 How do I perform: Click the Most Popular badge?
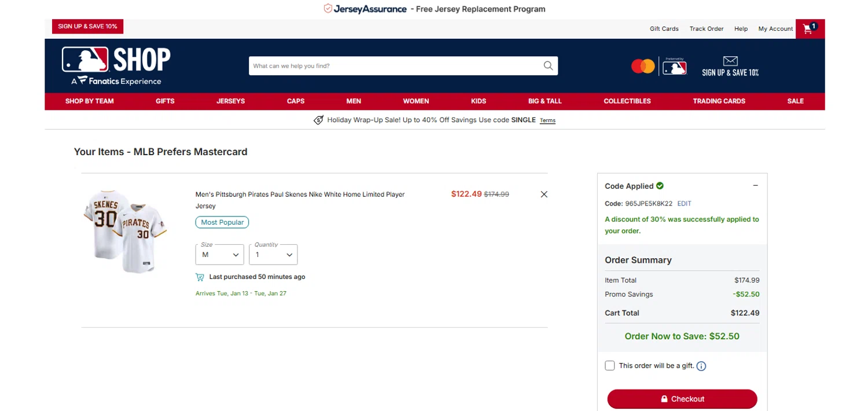pos(222,222)
